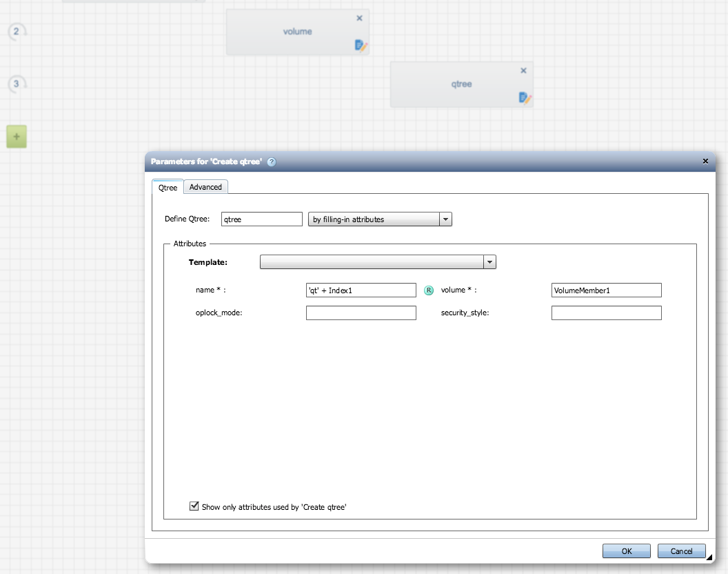728x574 pixels.
Task: Remove the qtree command box with its x icon
Action: click(x=523, y=71)
